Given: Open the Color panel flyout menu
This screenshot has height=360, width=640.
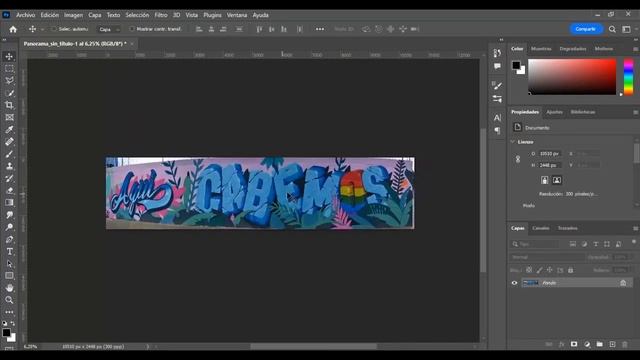Looking at the screenshot, I should coord(636,49).
